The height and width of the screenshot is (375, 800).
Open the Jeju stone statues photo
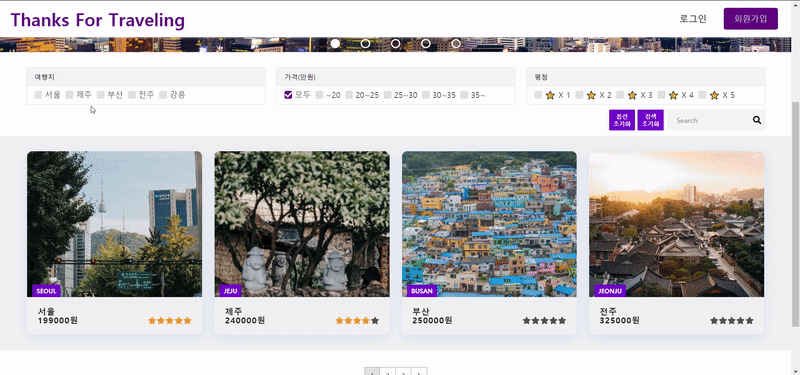(302, 224)
